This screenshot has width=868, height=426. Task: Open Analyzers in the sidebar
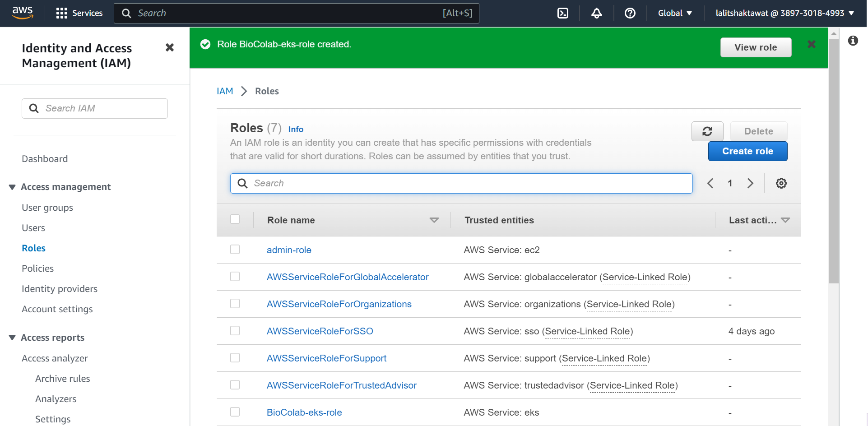click(56, 399)
